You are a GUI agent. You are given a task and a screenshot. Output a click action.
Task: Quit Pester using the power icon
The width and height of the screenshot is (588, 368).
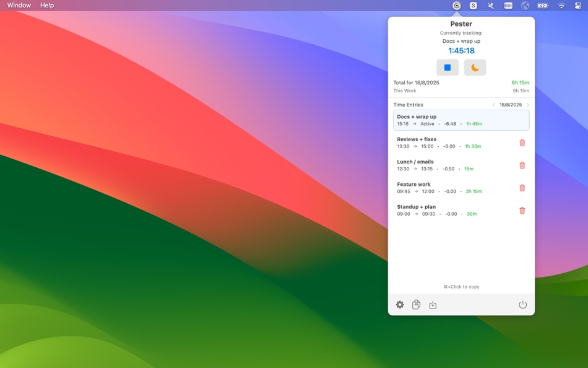click(x=522, y=304)
